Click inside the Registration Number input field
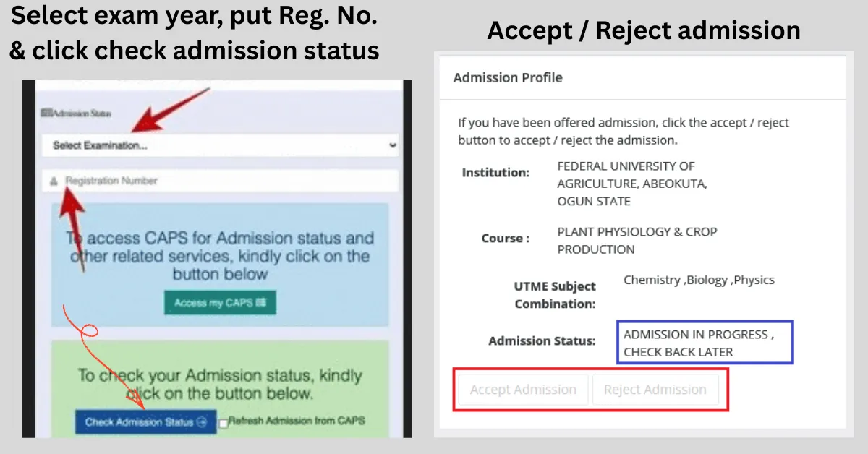Viewport: 868px width, 454px height. coord(217,181)
